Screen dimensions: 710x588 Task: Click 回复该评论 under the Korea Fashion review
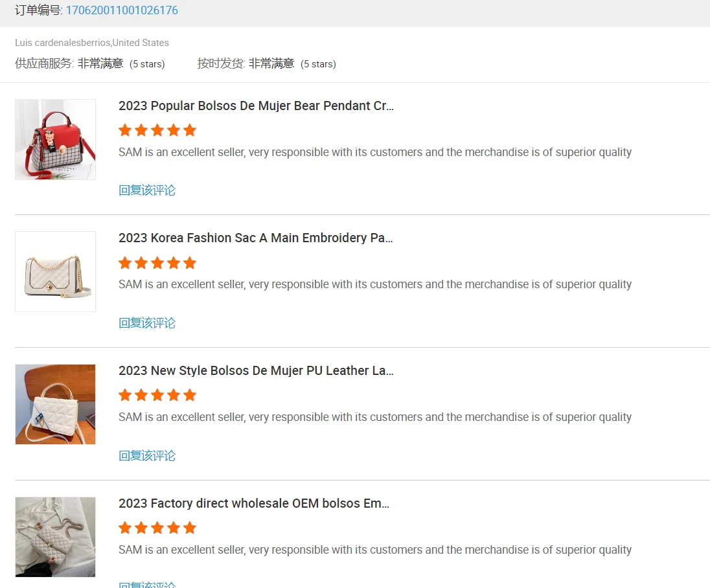coord(147,323)
